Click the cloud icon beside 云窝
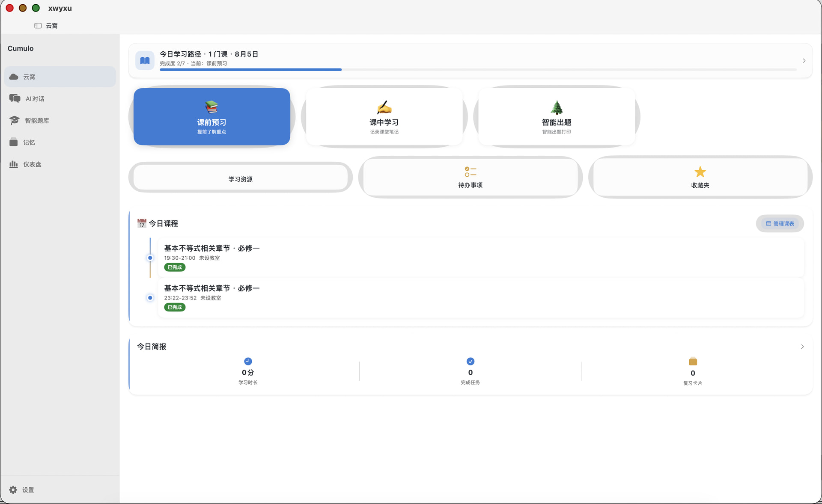 [14, 77]
